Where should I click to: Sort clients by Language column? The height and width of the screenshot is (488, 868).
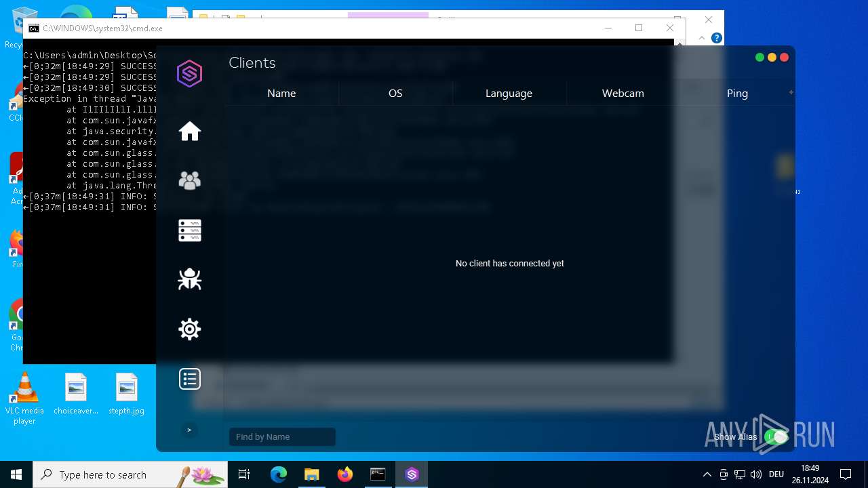click(x=509, y=94)
